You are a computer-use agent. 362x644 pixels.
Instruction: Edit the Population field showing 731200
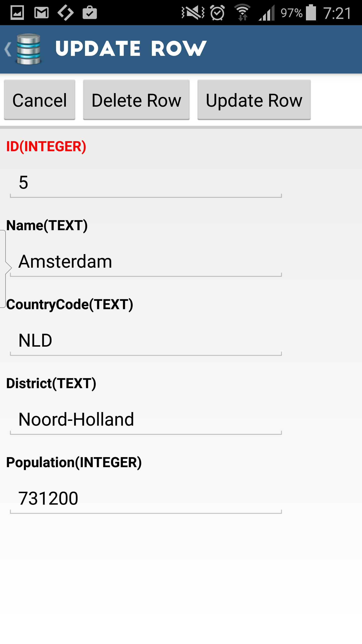click(146, 499)
